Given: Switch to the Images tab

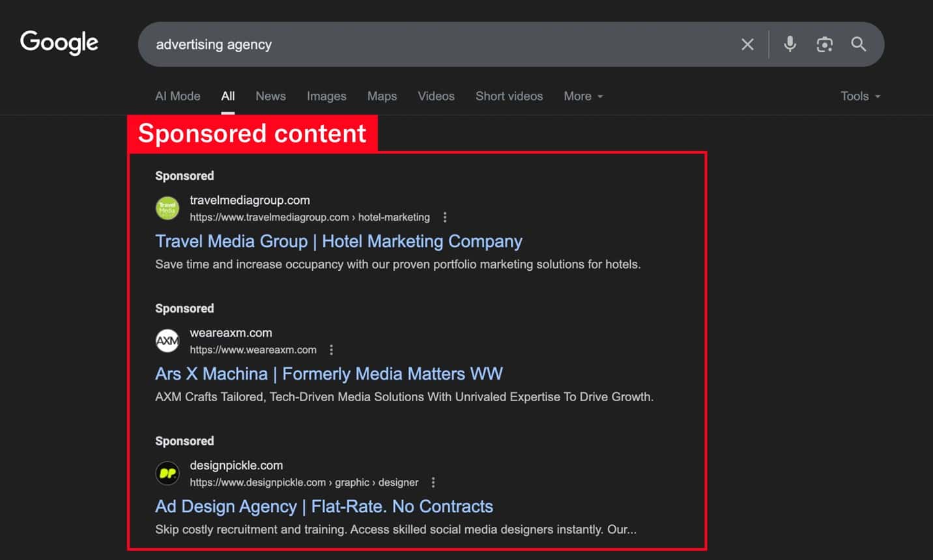Looking at the screenshot, I should 326,96.
